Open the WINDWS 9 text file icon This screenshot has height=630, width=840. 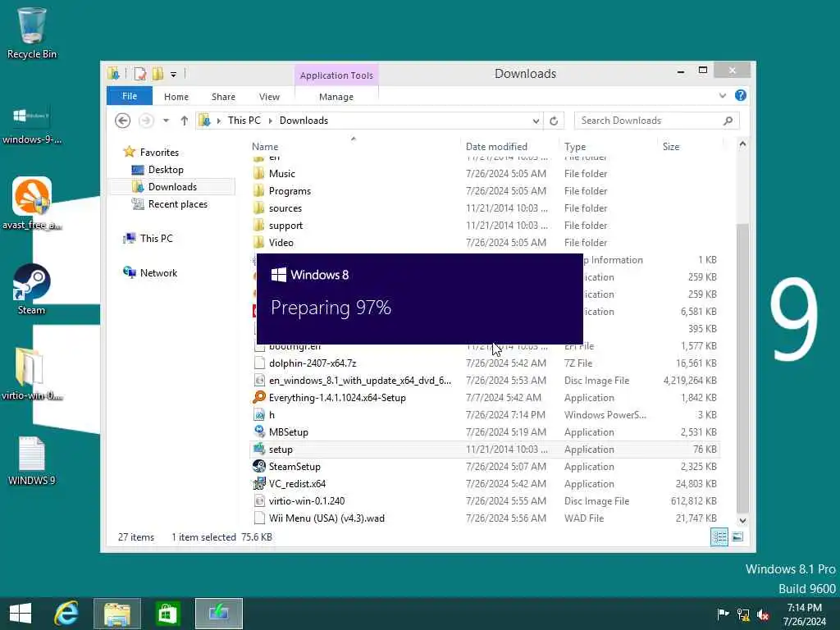coord(32,461)
